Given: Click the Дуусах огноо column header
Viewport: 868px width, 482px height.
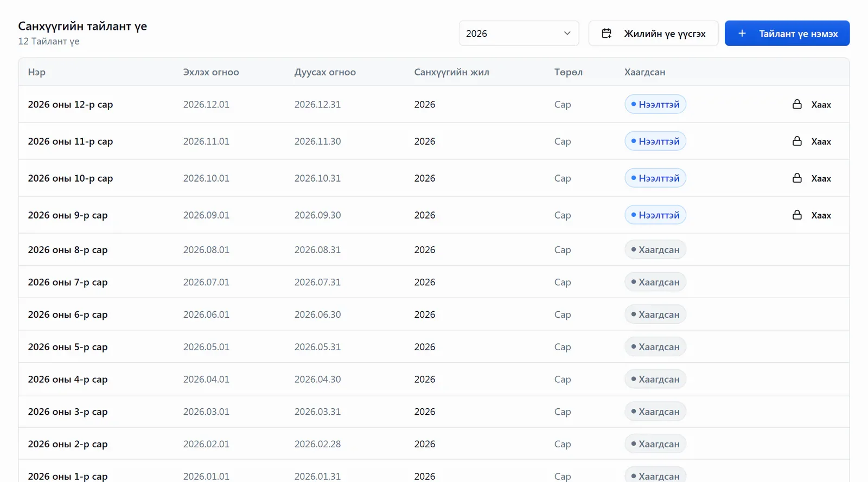Looking at the screenshot, I should (325, 72).
